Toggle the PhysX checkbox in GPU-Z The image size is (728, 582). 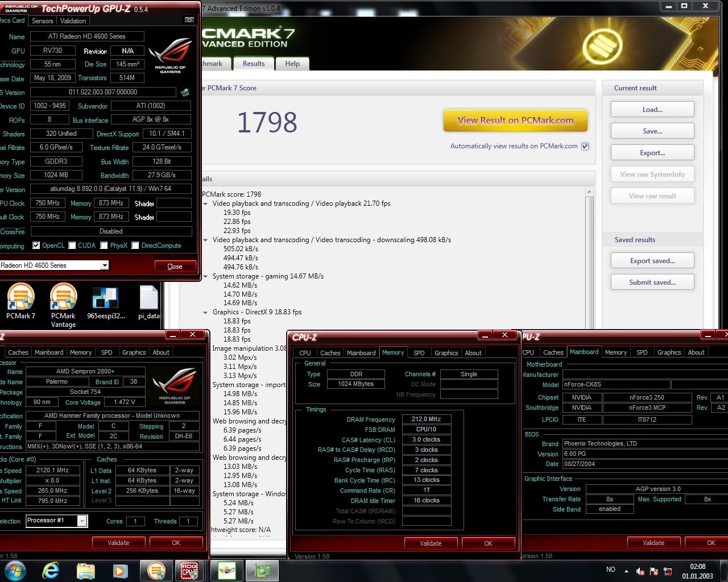[104, 246]
